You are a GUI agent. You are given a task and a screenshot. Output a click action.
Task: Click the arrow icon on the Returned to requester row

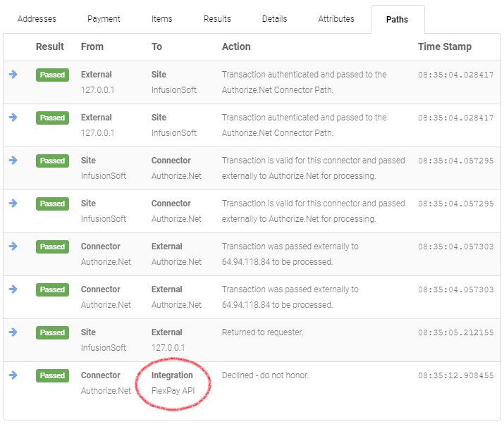pos(13,332)
